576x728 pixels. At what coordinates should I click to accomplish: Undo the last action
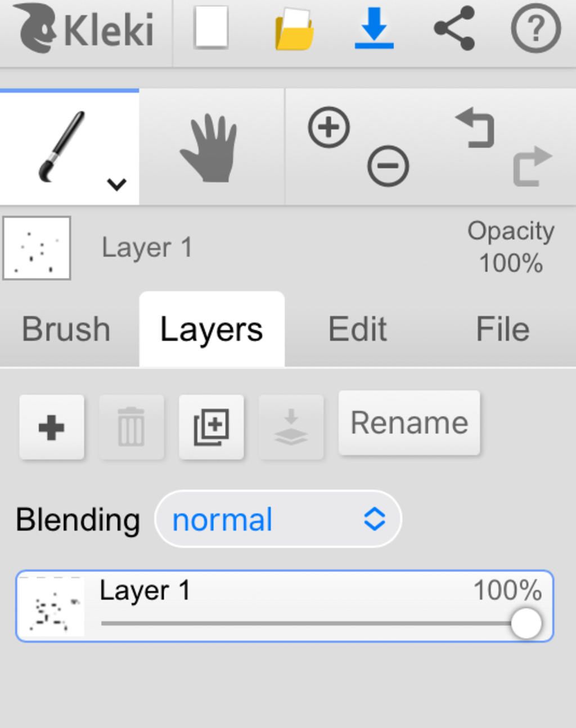tap(475, 128)
